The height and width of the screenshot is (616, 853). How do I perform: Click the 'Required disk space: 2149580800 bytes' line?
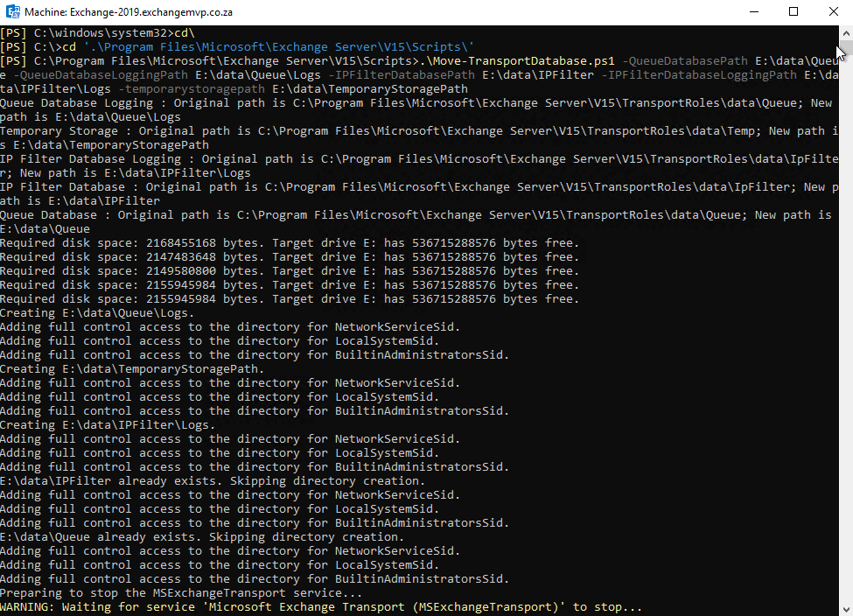(x=290, y=271)
